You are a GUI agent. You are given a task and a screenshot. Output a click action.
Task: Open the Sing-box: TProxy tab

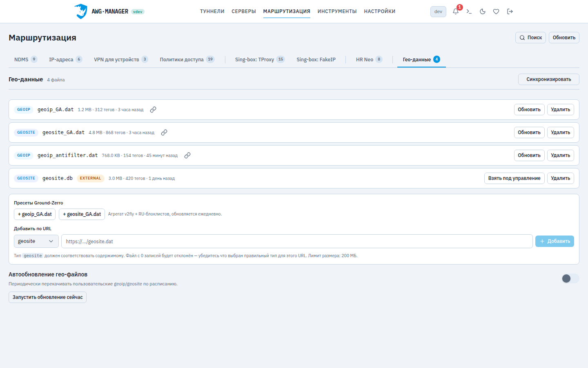point(260,59)
